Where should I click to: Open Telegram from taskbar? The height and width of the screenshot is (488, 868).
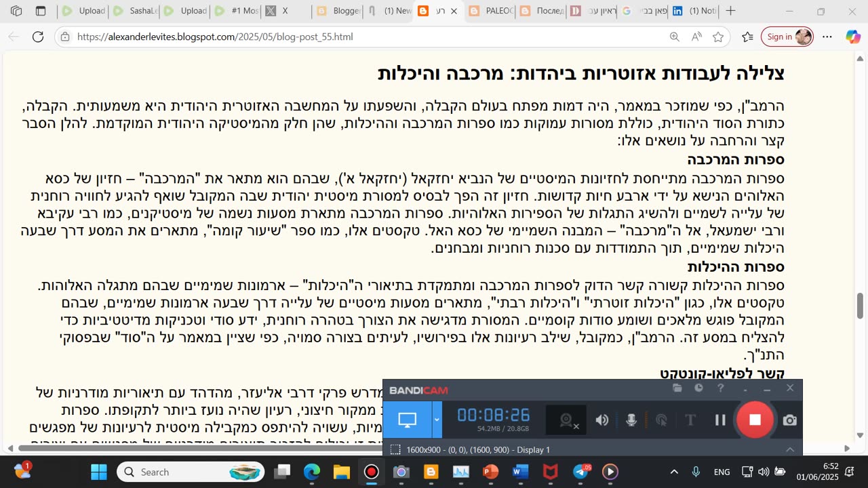(581, 472)
